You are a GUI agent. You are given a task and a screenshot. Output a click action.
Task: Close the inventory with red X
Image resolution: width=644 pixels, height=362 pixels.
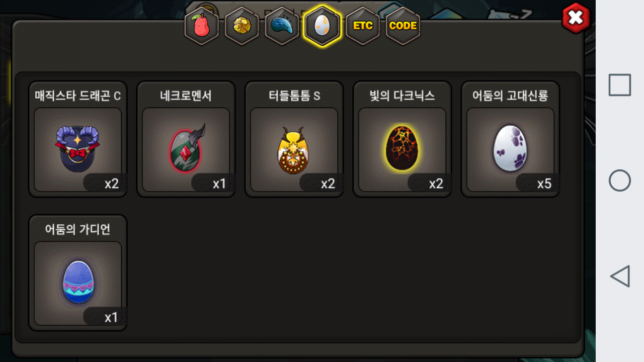576,19
